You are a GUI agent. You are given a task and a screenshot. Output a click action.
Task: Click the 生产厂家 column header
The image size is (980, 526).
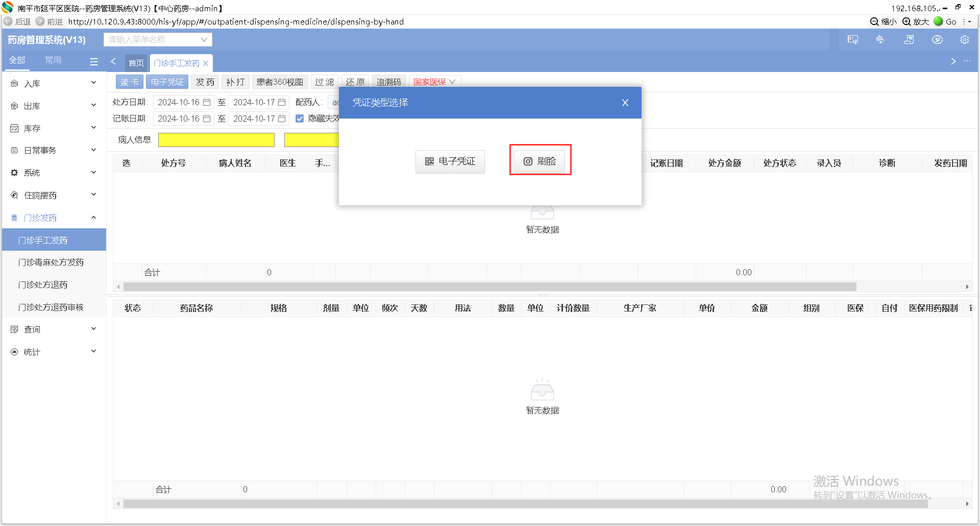coord(640,308)
